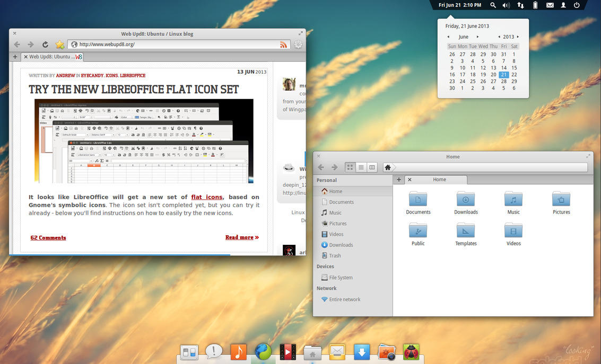Select June 15 in the calendar
Image resolution: width=601 pixels, height=364 pixels.
514,68
